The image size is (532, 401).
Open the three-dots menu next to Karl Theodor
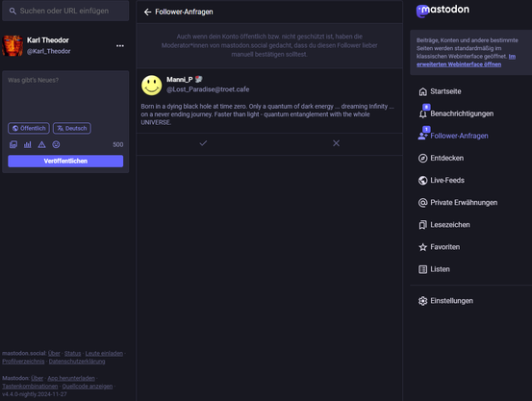[120, 46]
